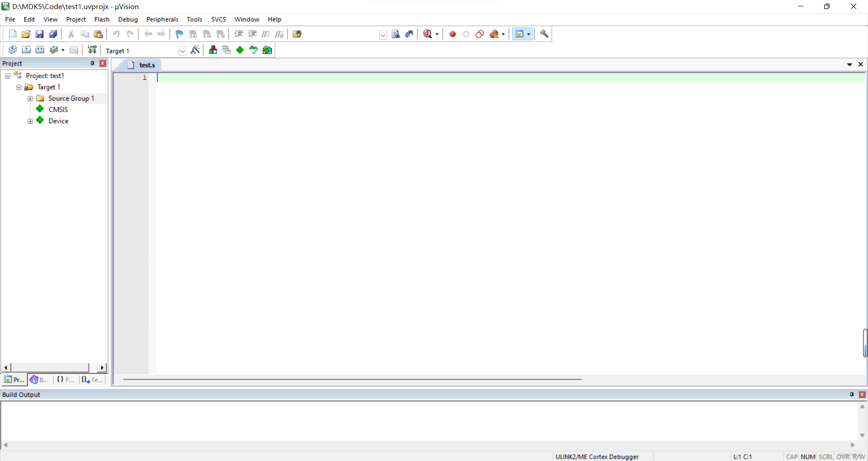Disable all breakpoints icon

pos(480,34)
